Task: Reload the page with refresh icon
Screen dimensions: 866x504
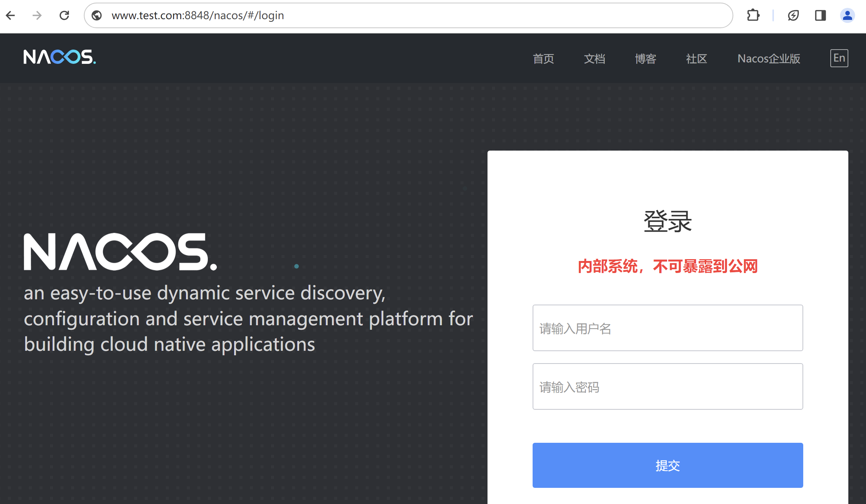Action: coord(64,15)
